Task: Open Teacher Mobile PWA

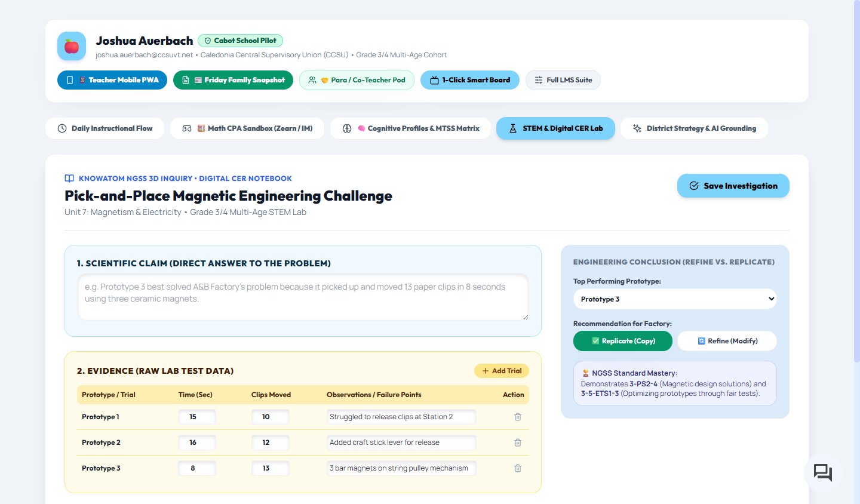Action: [112, 80]
